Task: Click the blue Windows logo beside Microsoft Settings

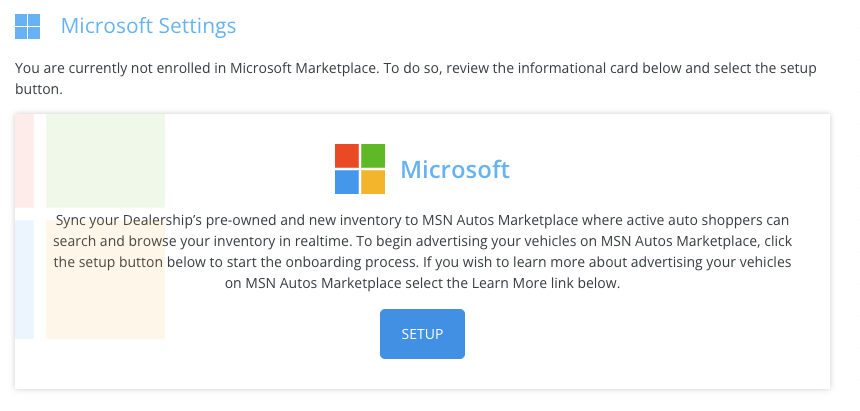Action: [x=27, y=26]
